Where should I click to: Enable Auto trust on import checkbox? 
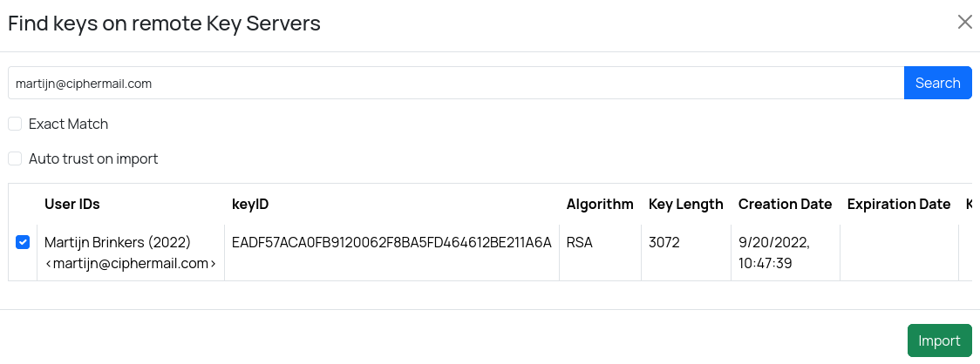coord(15,158)
